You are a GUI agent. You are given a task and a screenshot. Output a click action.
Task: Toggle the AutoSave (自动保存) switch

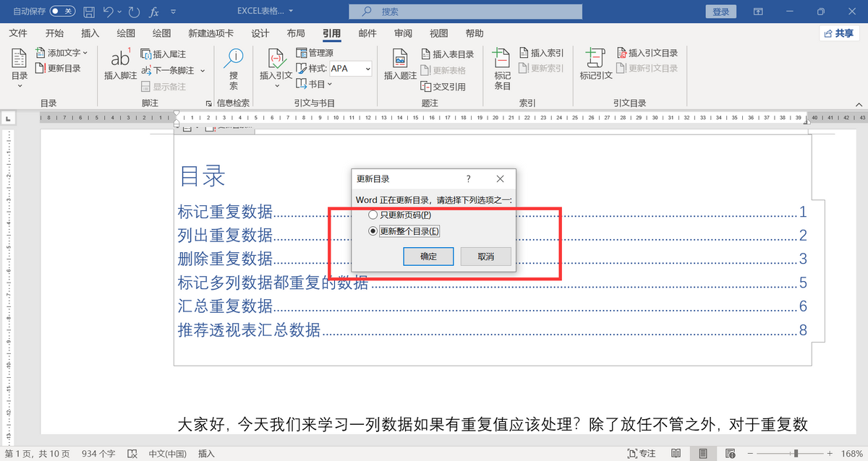tap(63, 12)
